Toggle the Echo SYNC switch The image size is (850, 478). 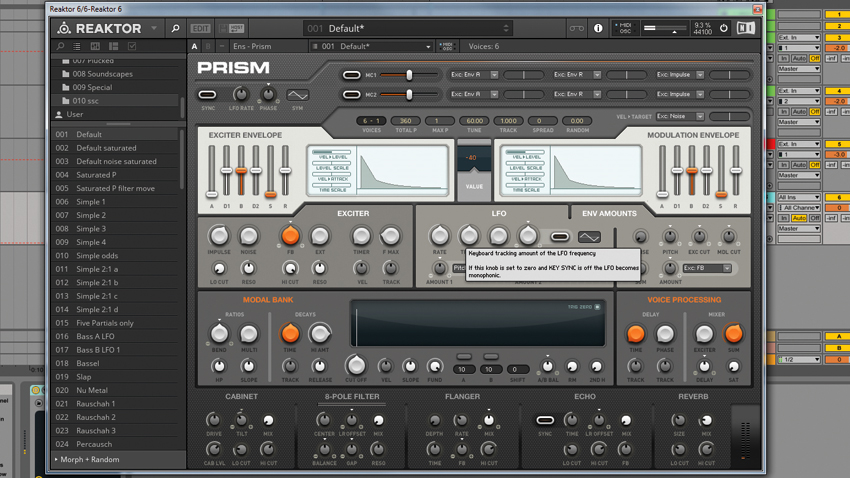coord(545,421)
